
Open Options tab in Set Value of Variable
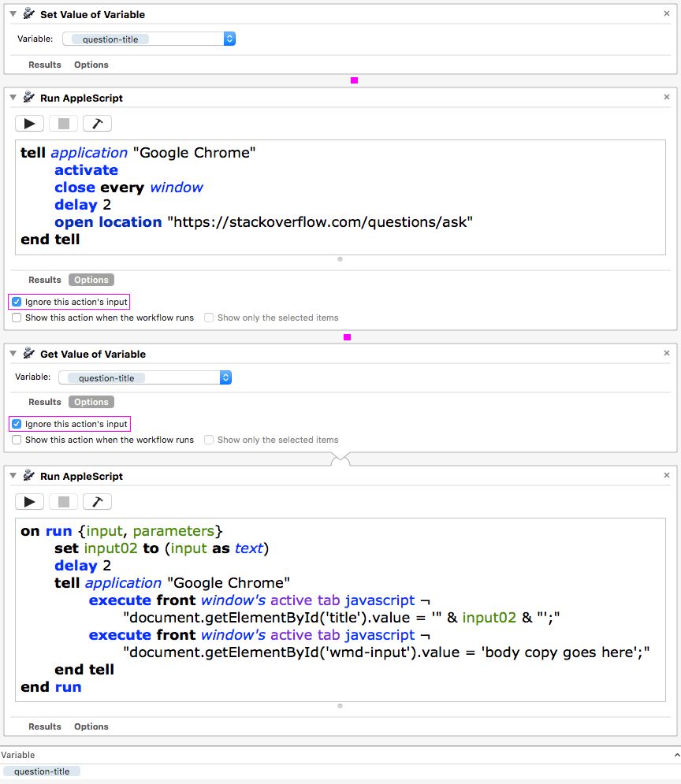pyautogui.click(x=91, y=65)
